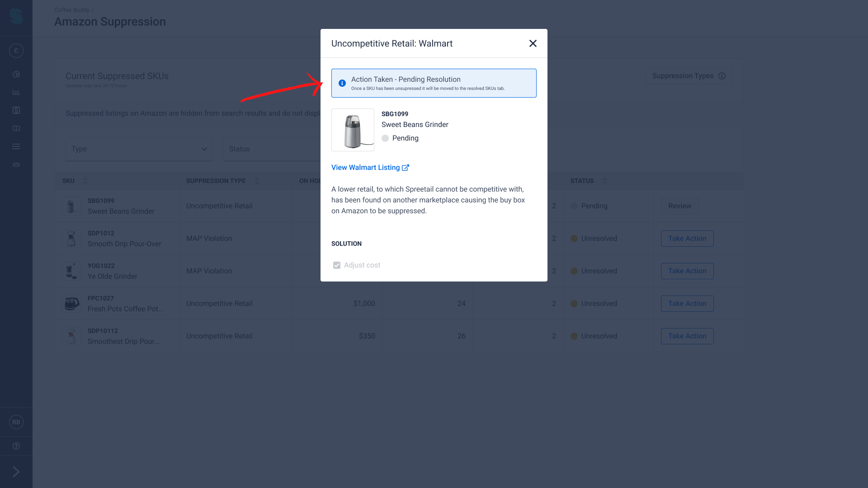Click the Sweet Beans Grinder thumbnail
Viewport: 868px width, 488px height.
coord(353,130)
